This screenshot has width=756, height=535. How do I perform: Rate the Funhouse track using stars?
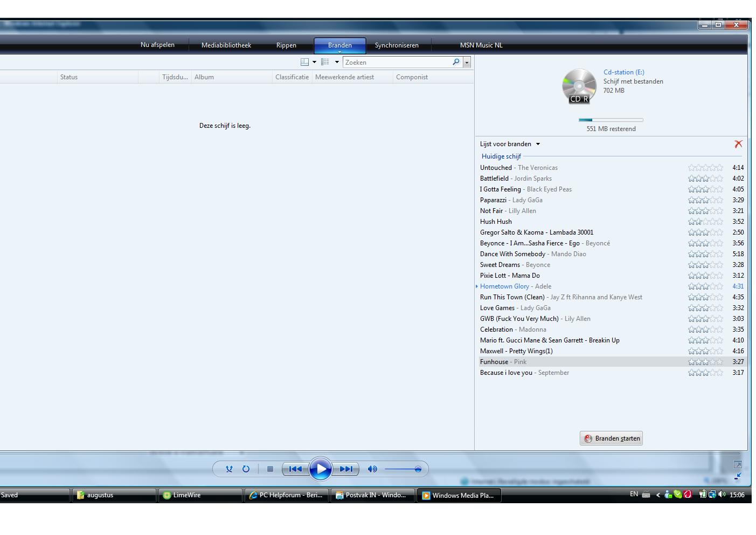point(705,362)
